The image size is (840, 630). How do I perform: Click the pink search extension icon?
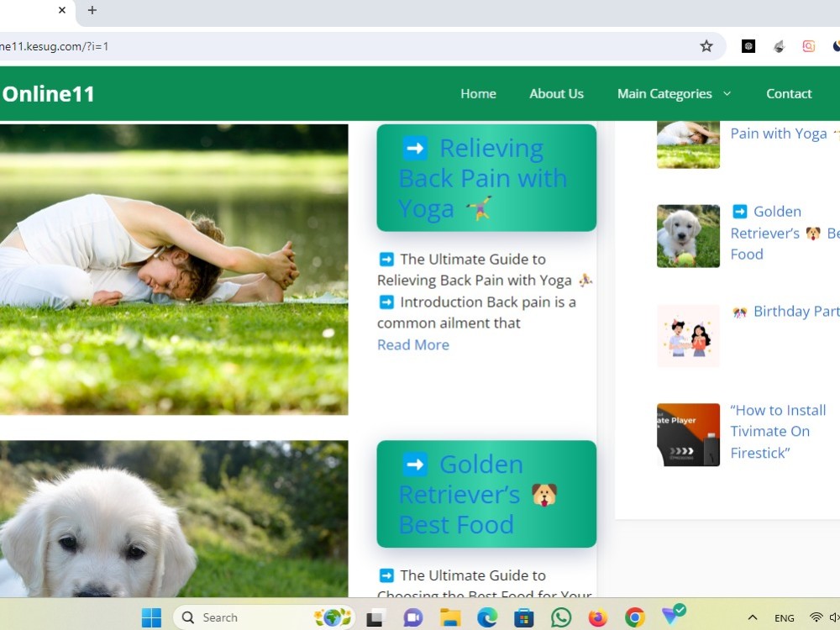click(x=808, y=46)
